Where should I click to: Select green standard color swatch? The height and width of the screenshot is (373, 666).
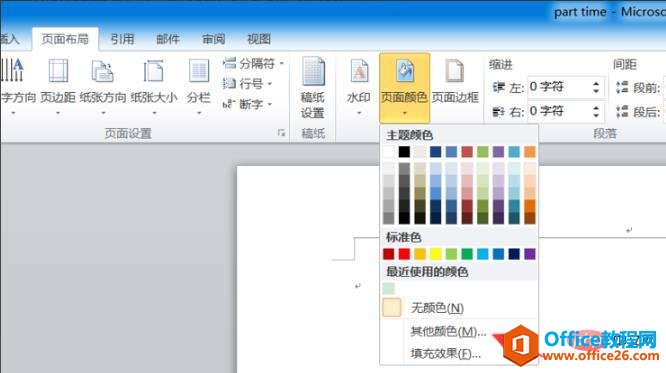tap(467, 254)
